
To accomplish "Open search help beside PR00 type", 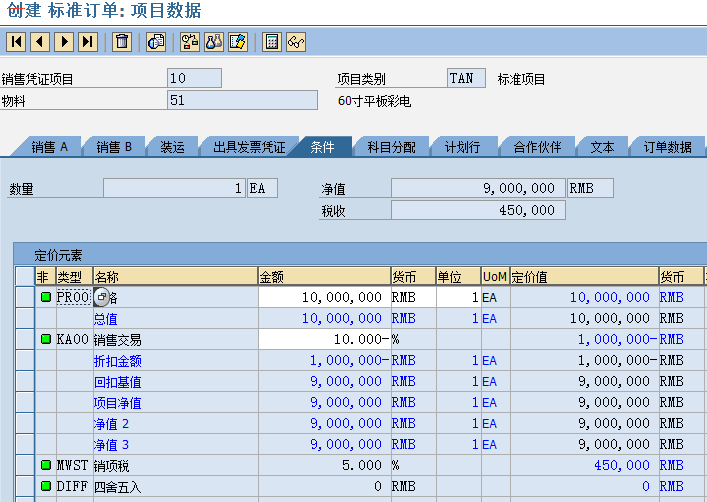I will [x=101, y=297].
